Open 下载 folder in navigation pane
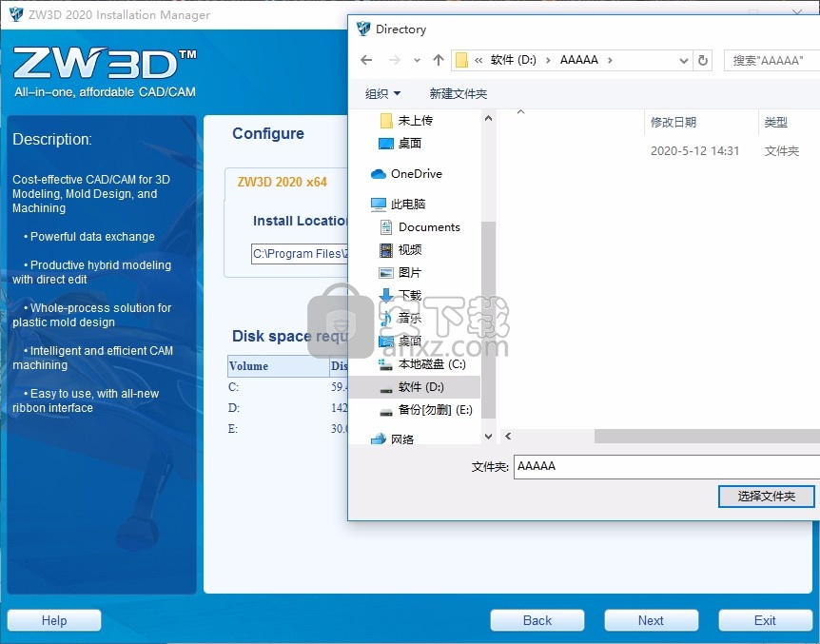 point(409,296)
